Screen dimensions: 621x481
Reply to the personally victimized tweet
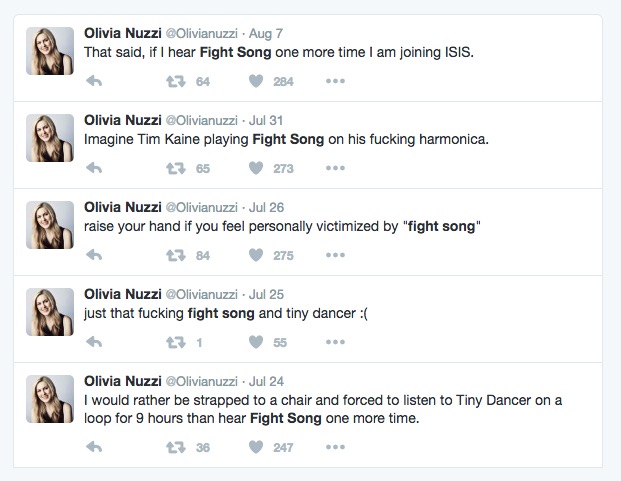pos(94,255)
